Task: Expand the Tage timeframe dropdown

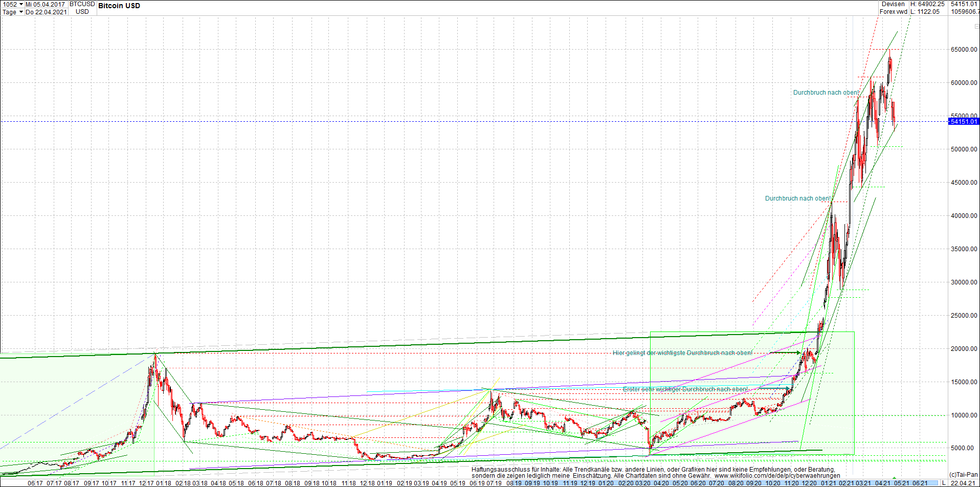Action: 12,12
